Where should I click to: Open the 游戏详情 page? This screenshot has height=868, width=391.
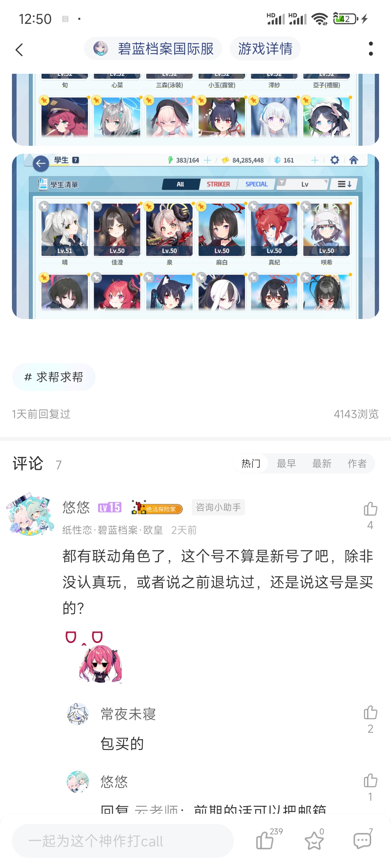click(265, 49)
